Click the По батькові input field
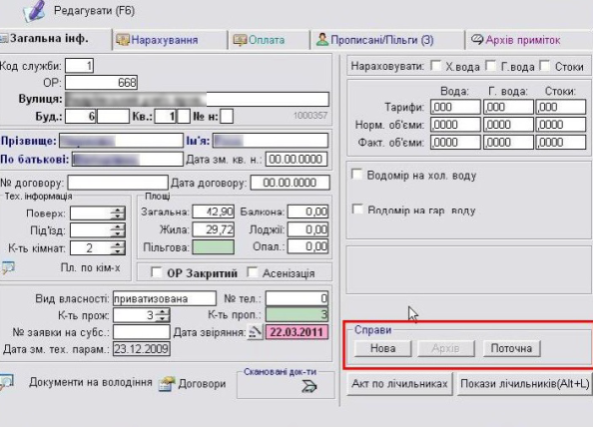The width and height of the screenshot is (594, 428). pos(128,159)
